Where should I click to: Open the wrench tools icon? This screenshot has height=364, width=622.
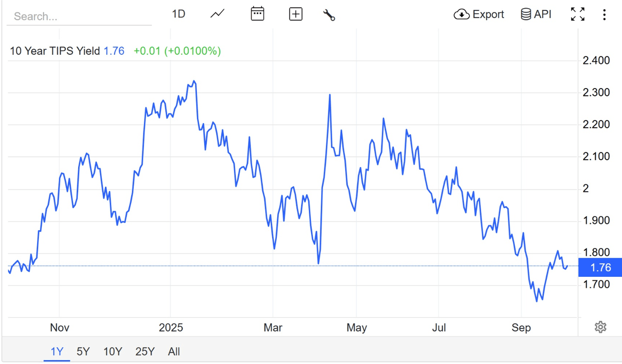[329, 15]
